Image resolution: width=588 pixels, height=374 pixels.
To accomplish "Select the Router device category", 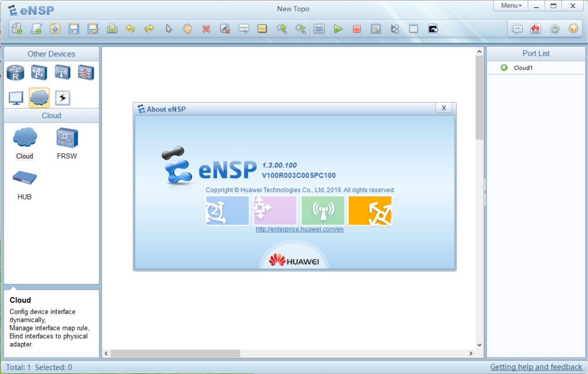I will 16,73.
